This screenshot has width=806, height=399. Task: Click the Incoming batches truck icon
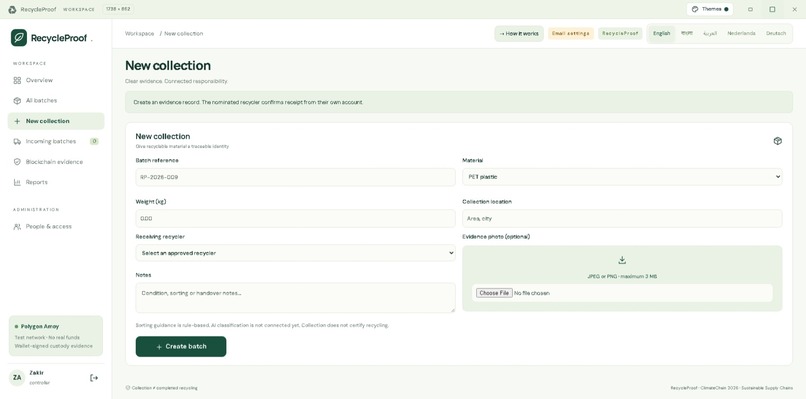click(17, 141)
